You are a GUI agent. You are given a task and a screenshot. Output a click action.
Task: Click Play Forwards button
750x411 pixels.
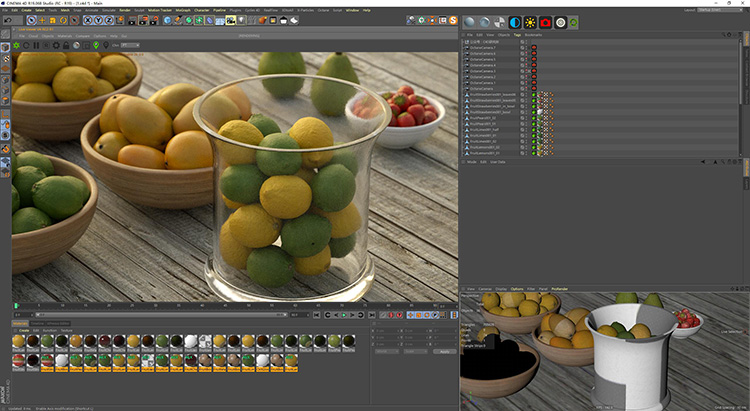pos(344,315)
